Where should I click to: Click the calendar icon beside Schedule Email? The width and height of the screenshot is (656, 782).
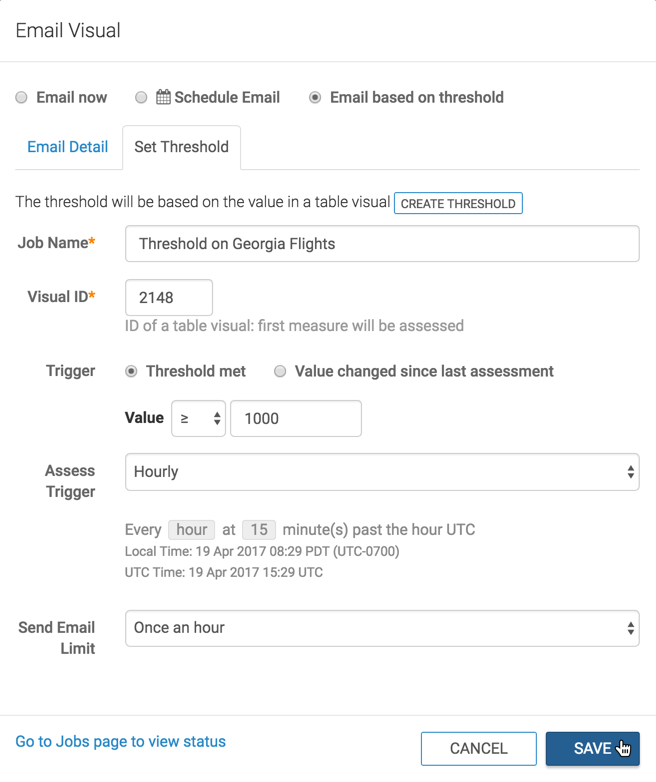tap(163, 98)
